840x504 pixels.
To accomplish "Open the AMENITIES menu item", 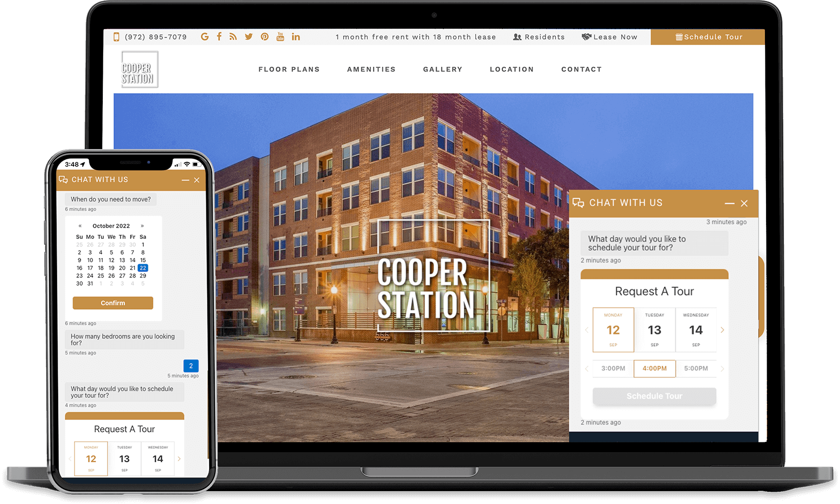I will click(371, 69).
